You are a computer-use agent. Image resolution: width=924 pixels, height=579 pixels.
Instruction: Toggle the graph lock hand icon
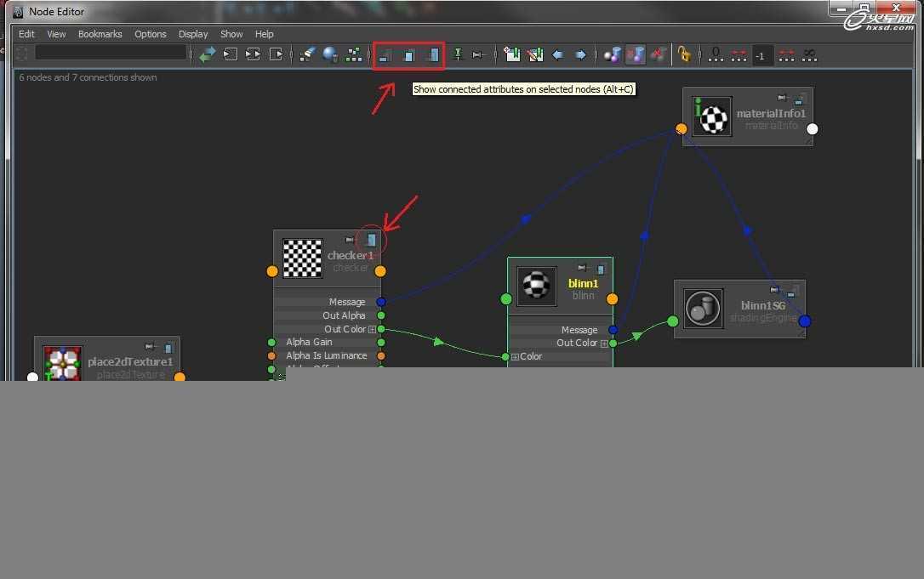pos(684,54)
